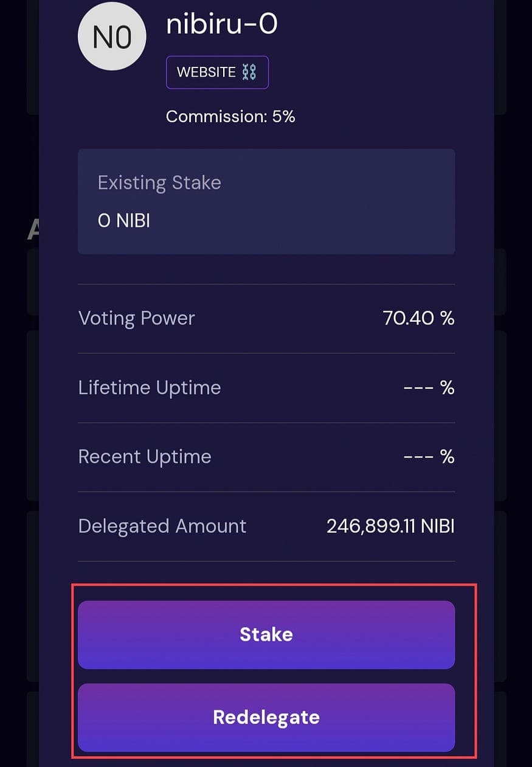Click the chain link icon beside WEBSITE
This screenshot has height=767, width=532.
(x=249, y=72)
